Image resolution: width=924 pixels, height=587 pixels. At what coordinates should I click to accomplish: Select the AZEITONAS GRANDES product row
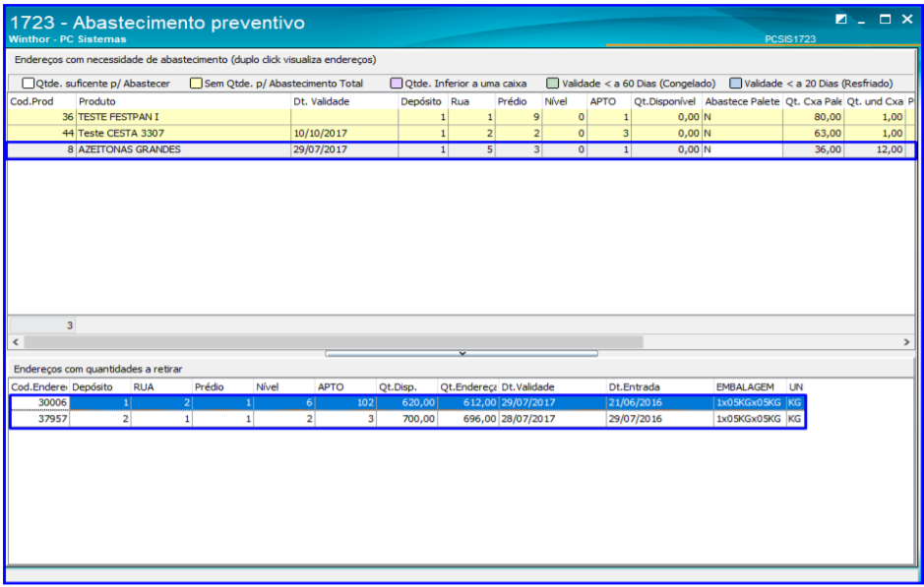(x=461, y=149)
